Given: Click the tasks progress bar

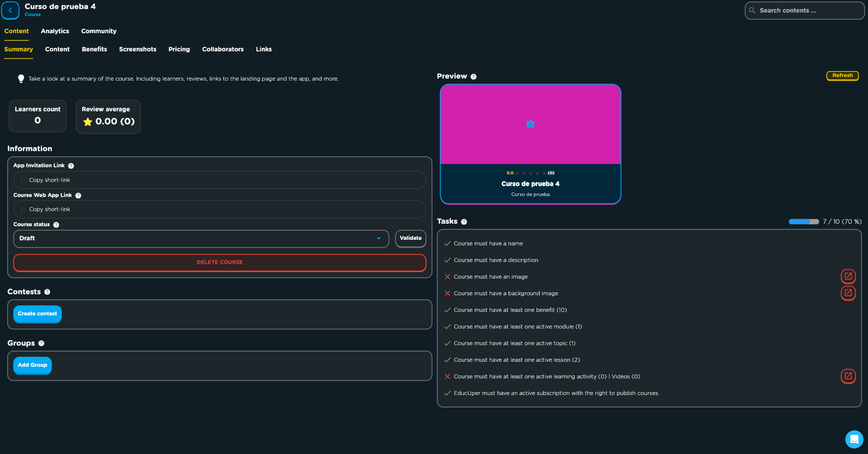Looking at the screenshot, I should tap(804, 222).
